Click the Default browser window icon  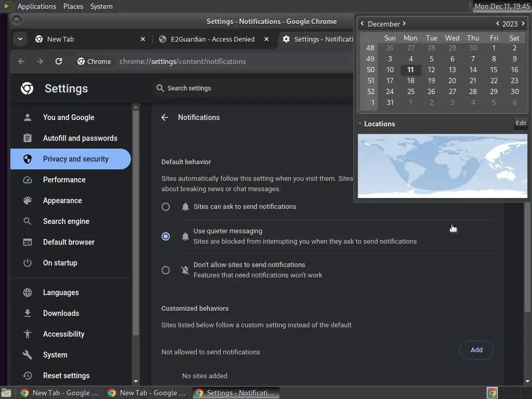tap(28, 242)
